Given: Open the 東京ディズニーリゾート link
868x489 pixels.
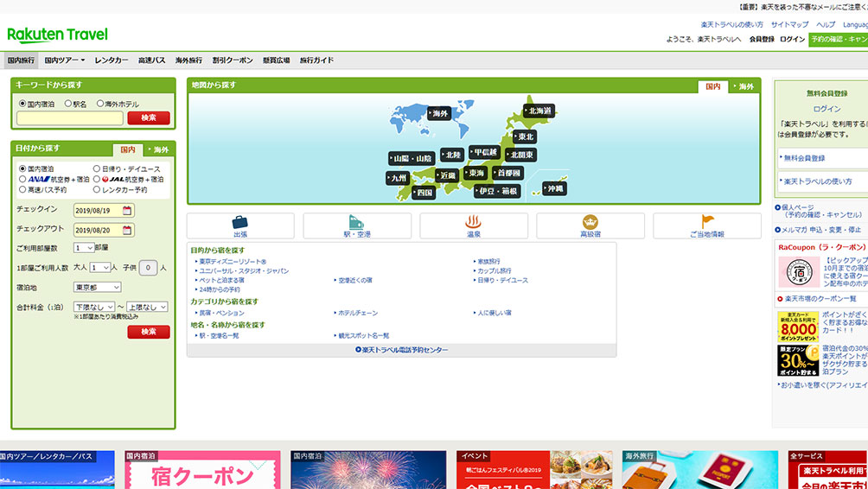Looking at the screenshot, I should coord(232,261).
